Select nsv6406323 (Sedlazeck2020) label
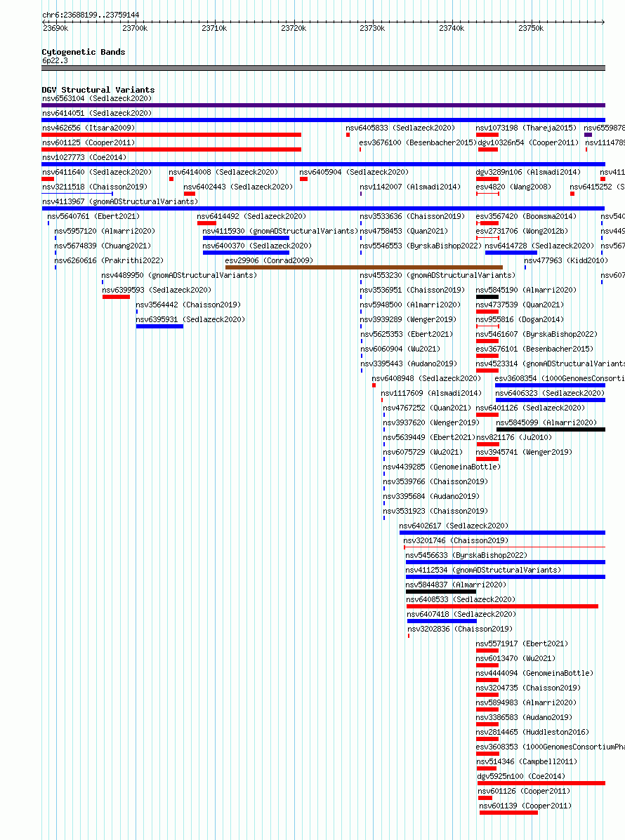Screen dimensions: 625x840 (550, 393)
